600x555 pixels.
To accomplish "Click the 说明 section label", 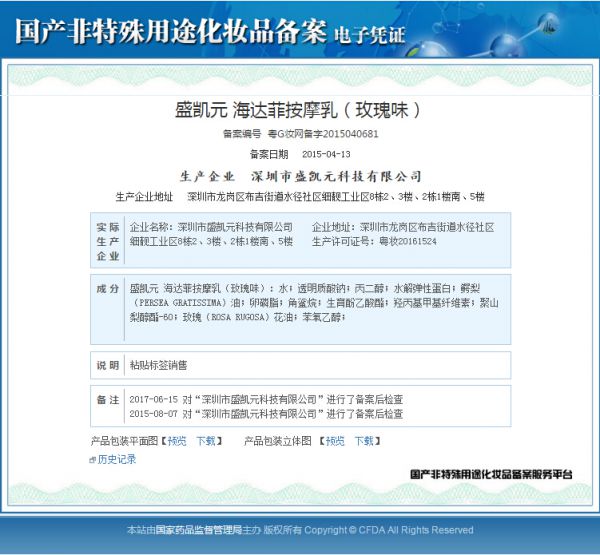I will [x=108, y=365].
